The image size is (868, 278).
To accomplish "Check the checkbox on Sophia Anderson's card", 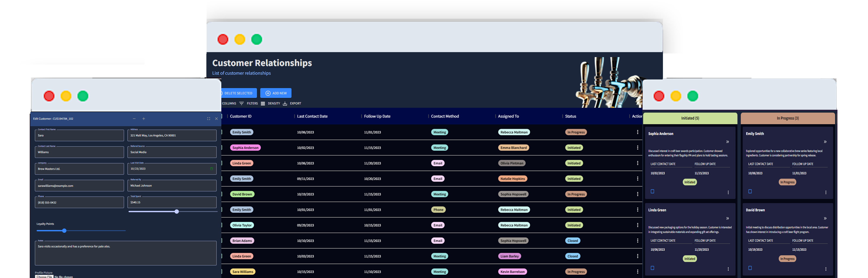I will [653, 191].
